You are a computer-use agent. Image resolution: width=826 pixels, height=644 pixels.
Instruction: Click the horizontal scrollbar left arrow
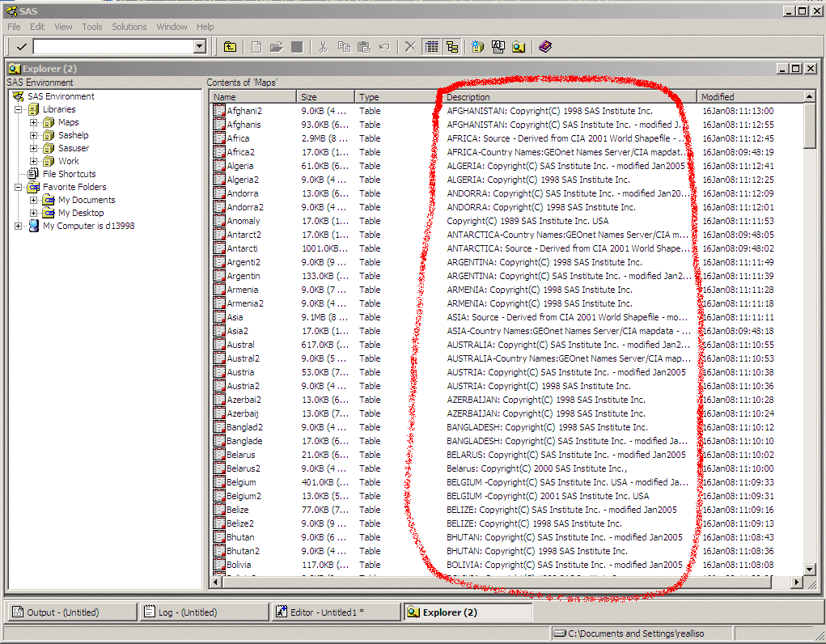tap(215, 582)
